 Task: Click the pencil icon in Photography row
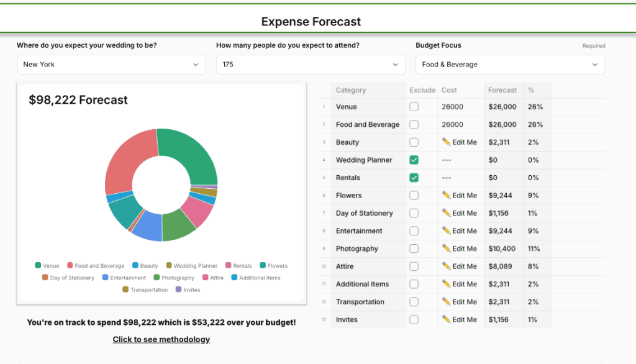point(446,248)
